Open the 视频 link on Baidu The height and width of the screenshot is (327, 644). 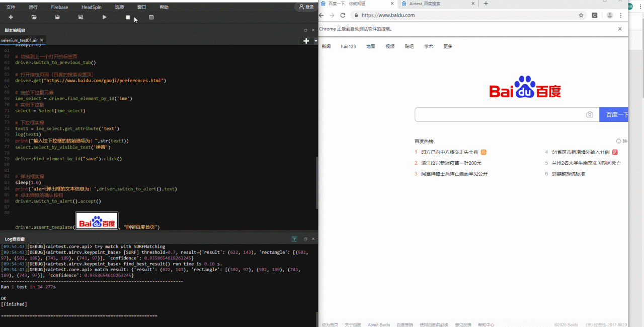tap(390, 46)
